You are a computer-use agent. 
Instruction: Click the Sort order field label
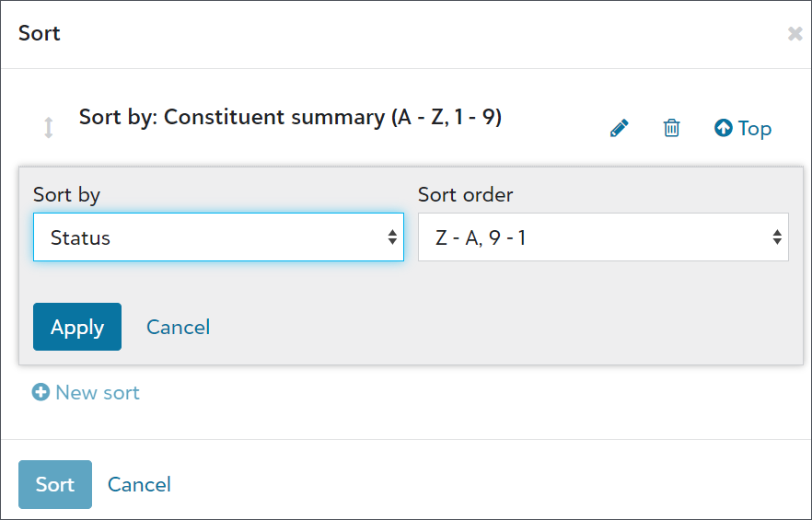[x=465, y=195]
